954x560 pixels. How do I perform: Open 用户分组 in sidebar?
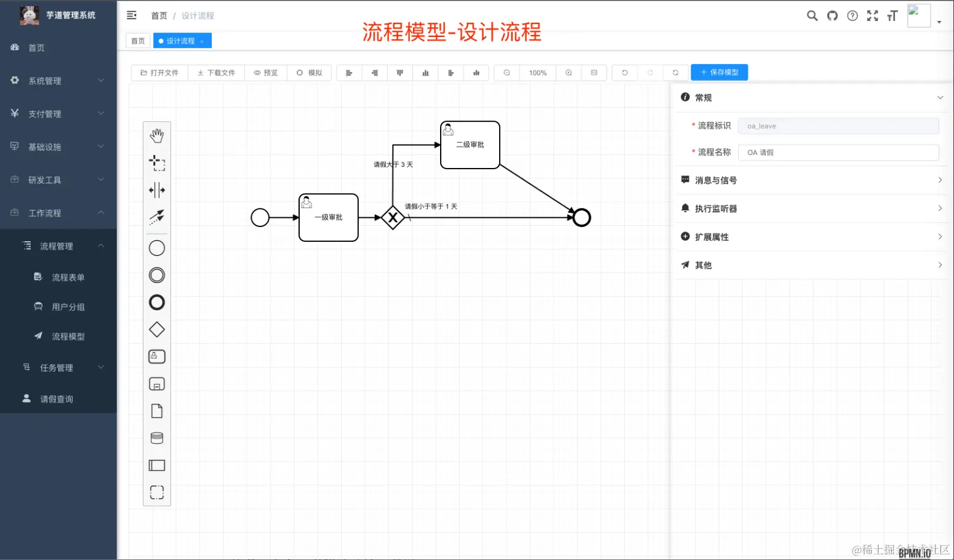coord(58,307)
